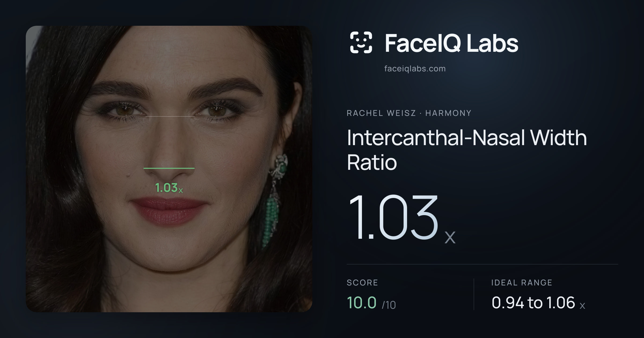Click the 10.0 score value
The height and width of the screenshot is (338, 644).
pos(361,303)
